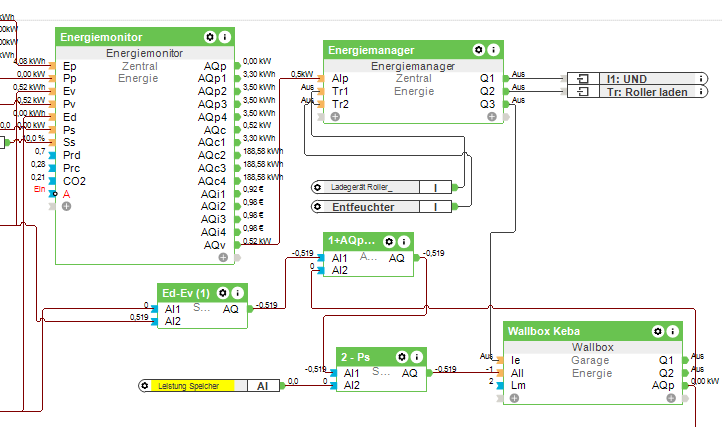Select the Entfeuchter input element
This screenshot has height=427, width=722.
[381, 207]
